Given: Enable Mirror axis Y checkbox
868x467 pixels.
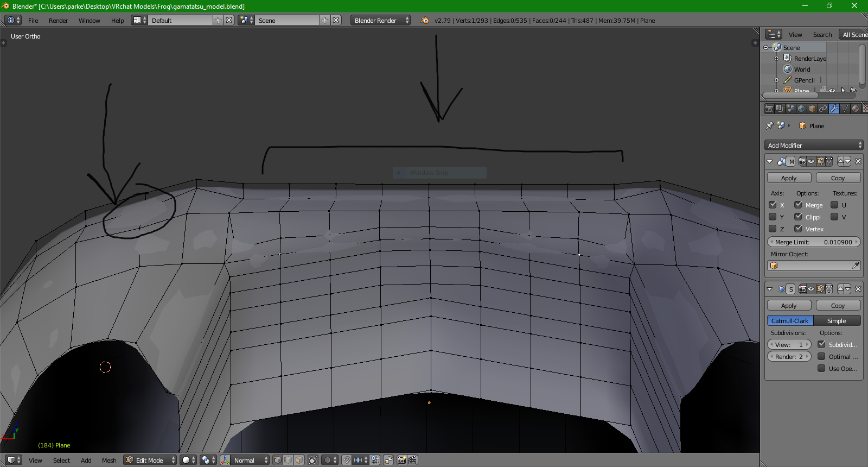Looking at the screenshot, I should pyautogui.click(x=773, y=217).
